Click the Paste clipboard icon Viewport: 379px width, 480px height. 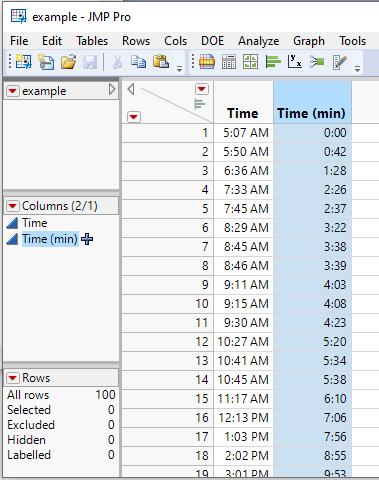(x=161, y=62)
